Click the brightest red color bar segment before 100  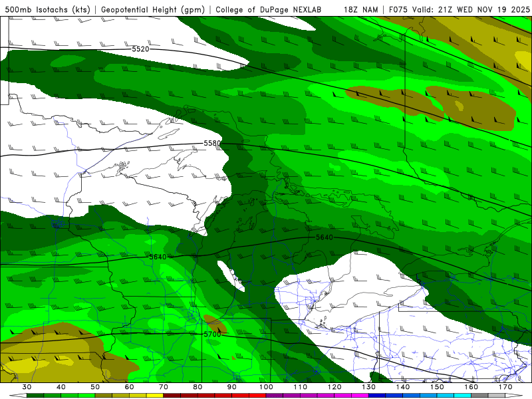coord(257,396)
